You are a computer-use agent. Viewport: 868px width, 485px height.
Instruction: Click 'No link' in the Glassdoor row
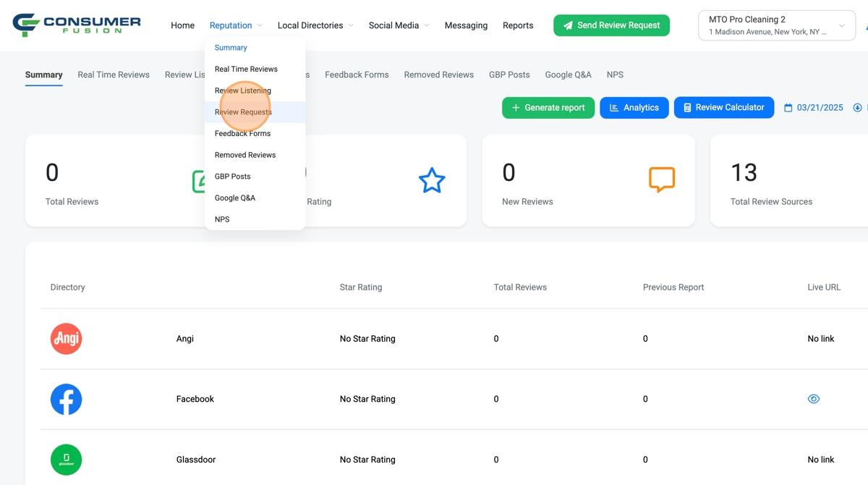[821, 460]
